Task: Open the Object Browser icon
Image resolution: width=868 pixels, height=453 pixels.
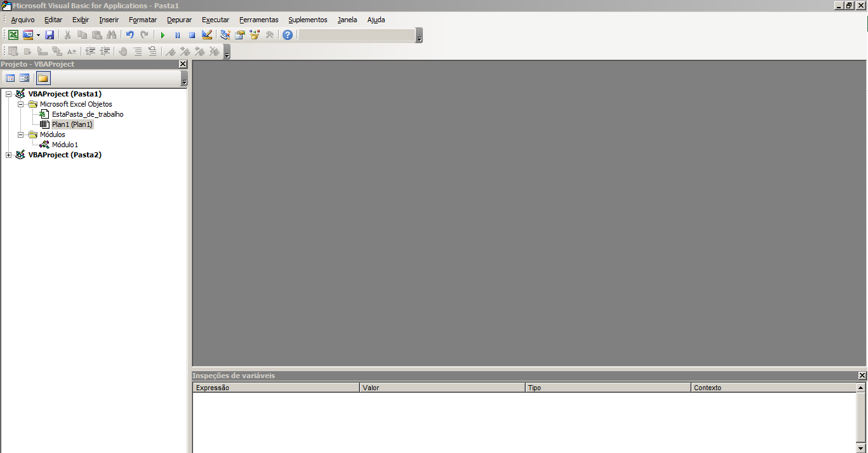Action: click(x=255, y=35)
